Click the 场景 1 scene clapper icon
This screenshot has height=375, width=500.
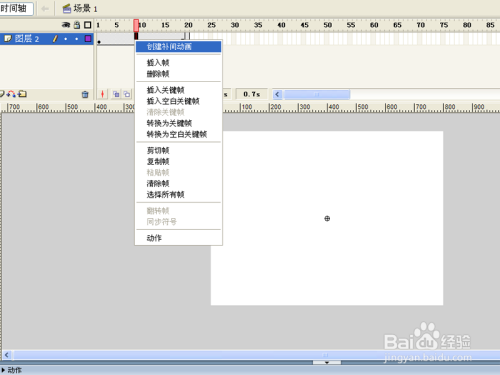(x=67, y=9)
